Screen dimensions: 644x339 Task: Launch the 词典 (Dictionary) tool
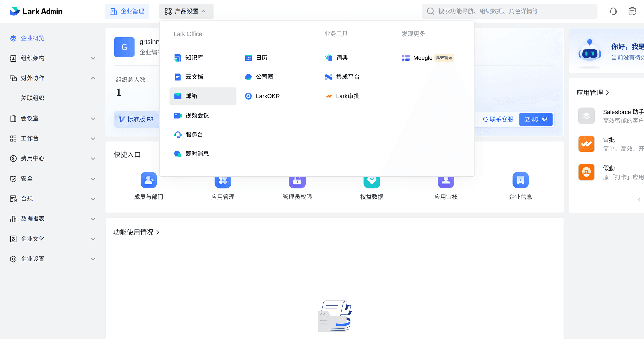pyautogui.click(x=341, y=58)
